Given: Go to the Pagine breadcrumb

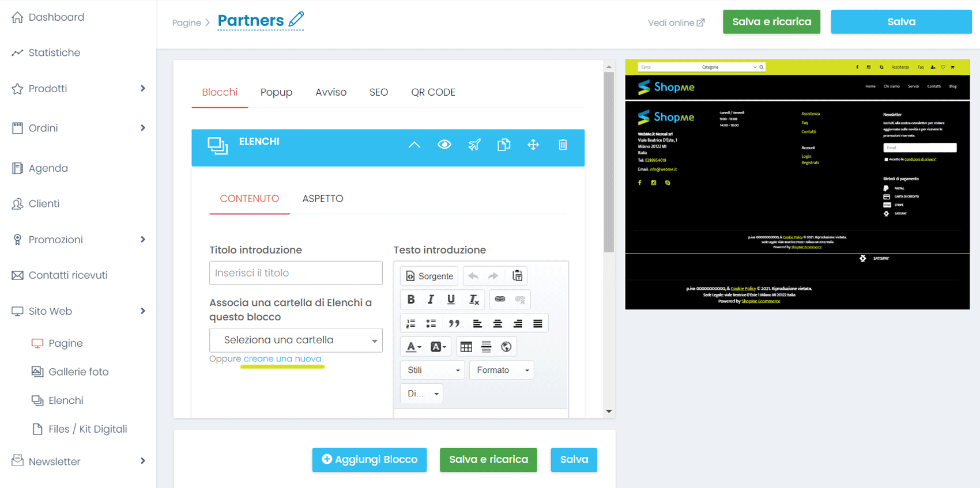Looking at the screenshot, I should (187, 22).
